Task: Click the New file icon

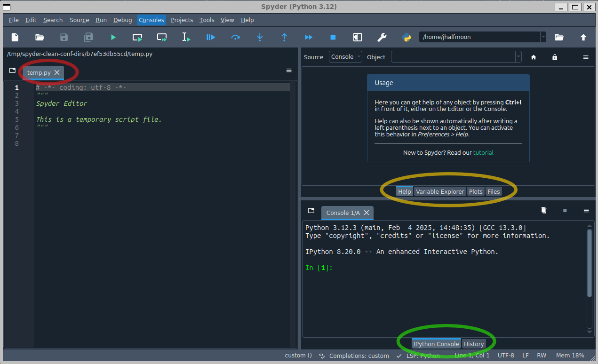Action: [15, 37]
